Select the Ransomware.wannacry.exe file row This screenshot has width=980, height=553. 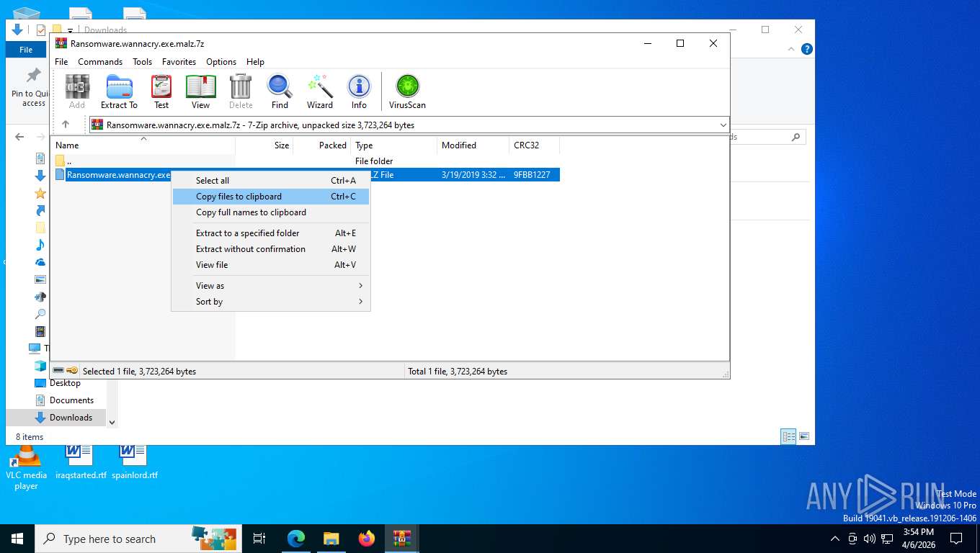coord(306,174)
